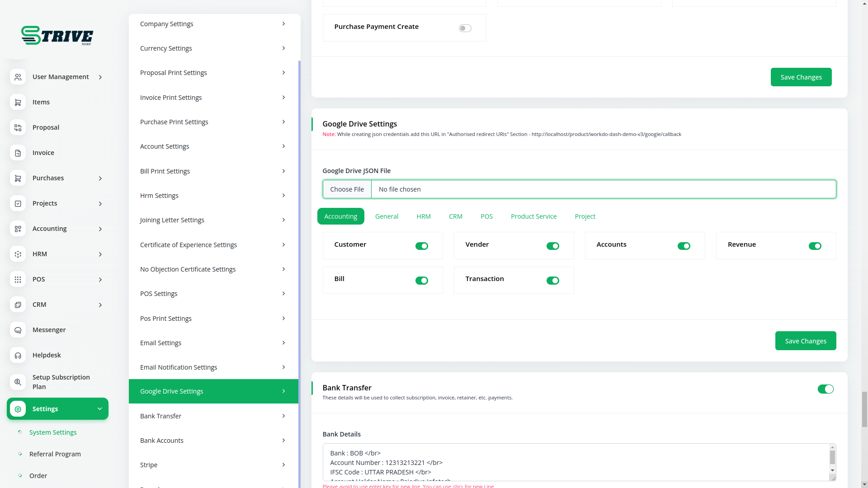868x488 pixels.
Task: Click the Proposal sidebar icon
Action: pyautogui.click(x=18, y=127)
